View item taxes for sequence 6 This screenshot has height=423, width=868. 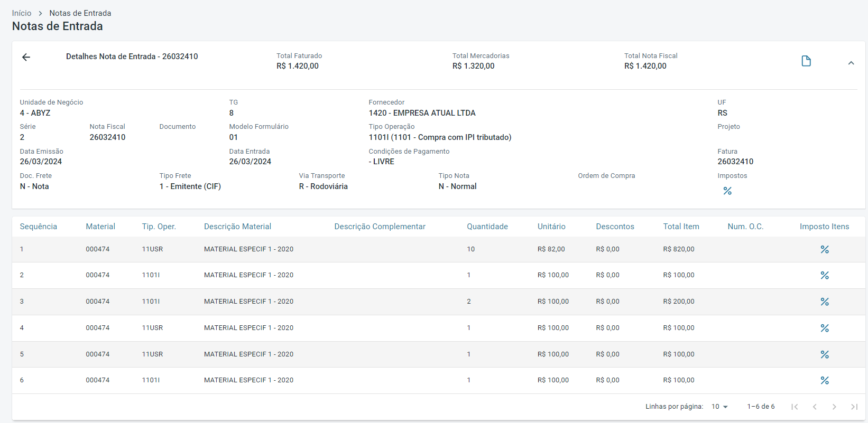(824, 380)
